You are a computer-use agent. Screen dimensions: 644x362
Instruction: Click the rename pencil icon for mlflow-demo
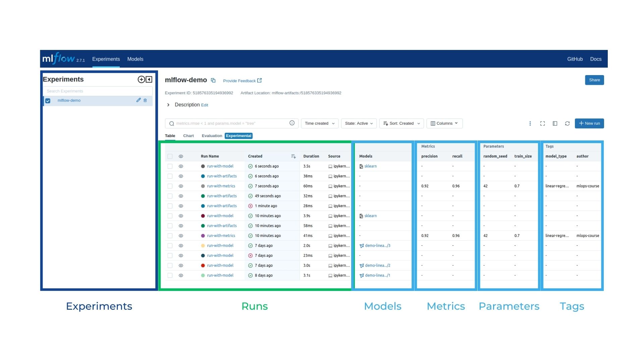[x=139, y=100]
